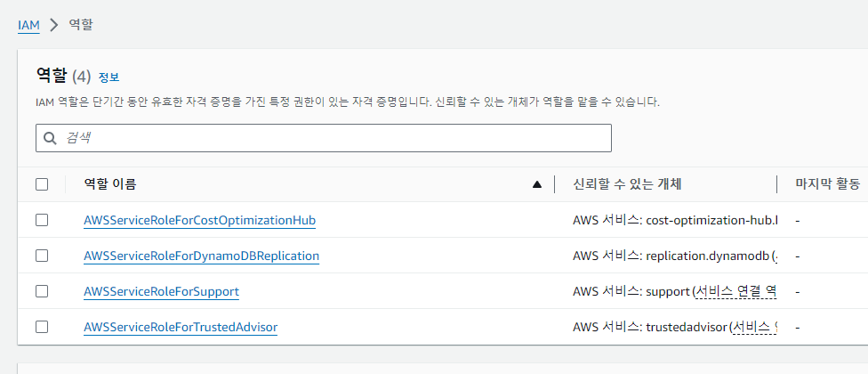Image resolution: width=868 pixels, height=374 pixels.
Task: Click the support 서비스 연결 역할 dotted link
Action: [736, 291]
